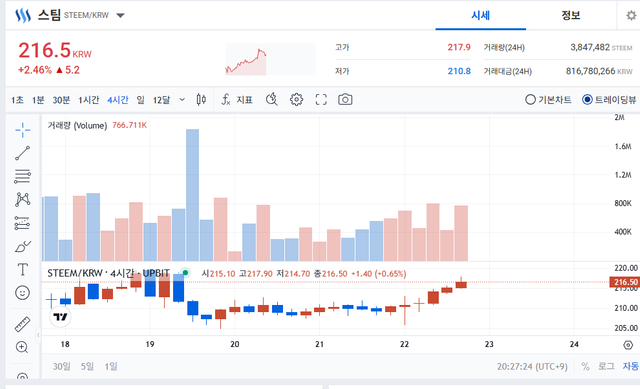Select the trend line drawing tool
This screenshot has width=640, height=389.
(22, 153)
